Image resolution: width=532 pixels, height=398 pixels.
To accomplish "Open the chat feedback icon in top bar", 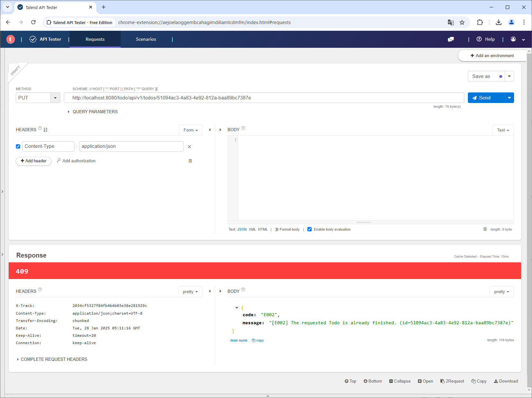I will pos(451,39).
